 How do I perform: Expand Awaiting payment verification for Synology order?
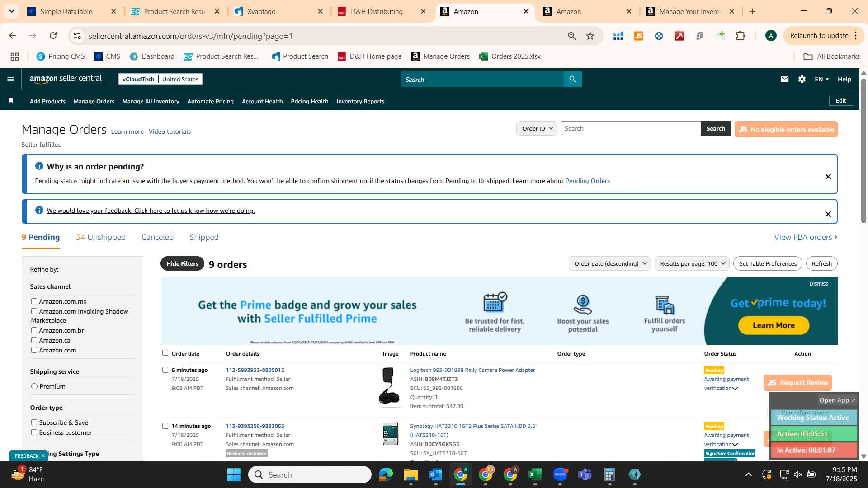point(735,445)
